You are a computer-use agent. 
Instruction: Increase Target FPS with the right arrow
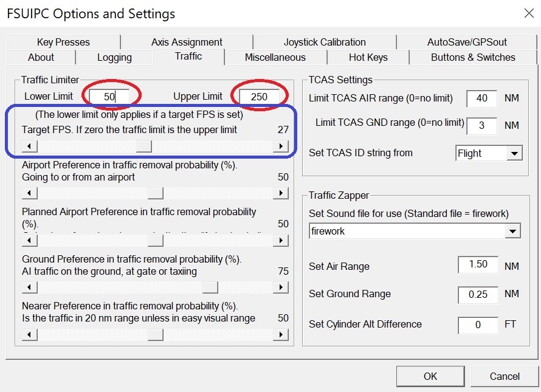(281, 146)
